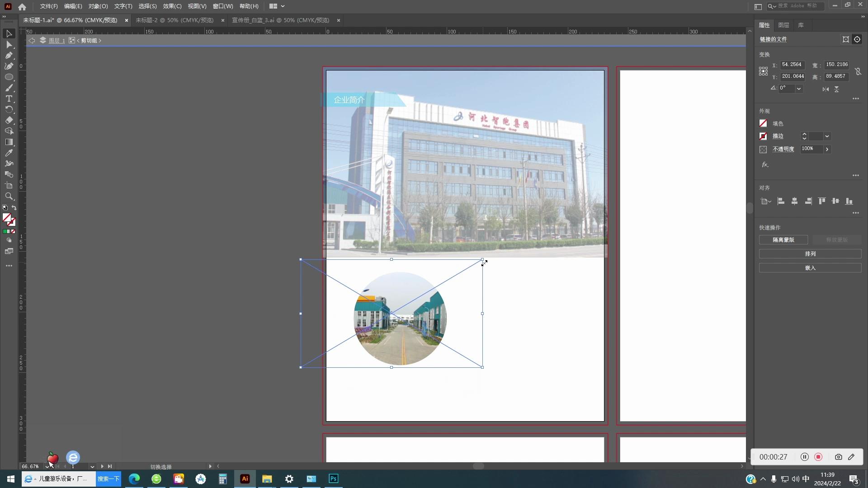Toggle edit clipping path mode
Image resolution: width=868 pixels, height=488 pixels.
(846, 40)
